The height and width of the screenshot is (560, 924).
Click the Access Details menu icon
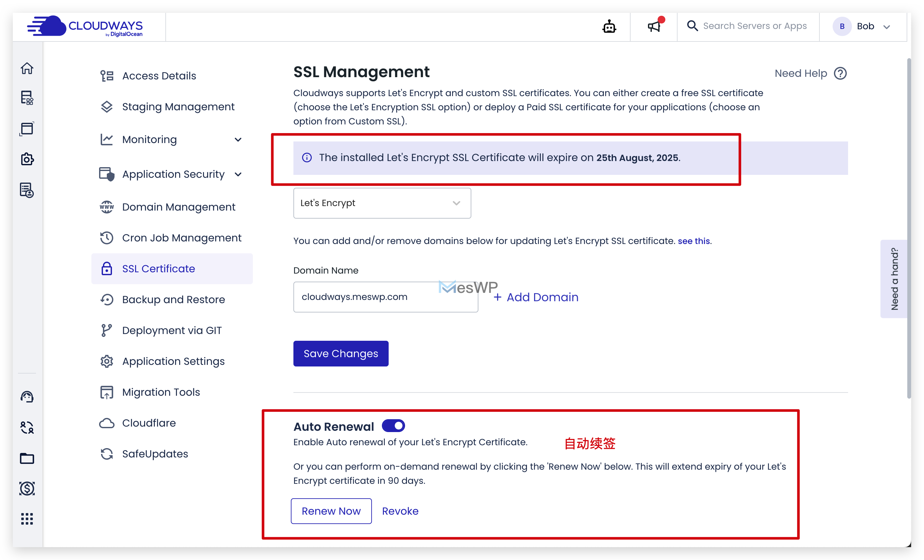(x=107, y=76)
